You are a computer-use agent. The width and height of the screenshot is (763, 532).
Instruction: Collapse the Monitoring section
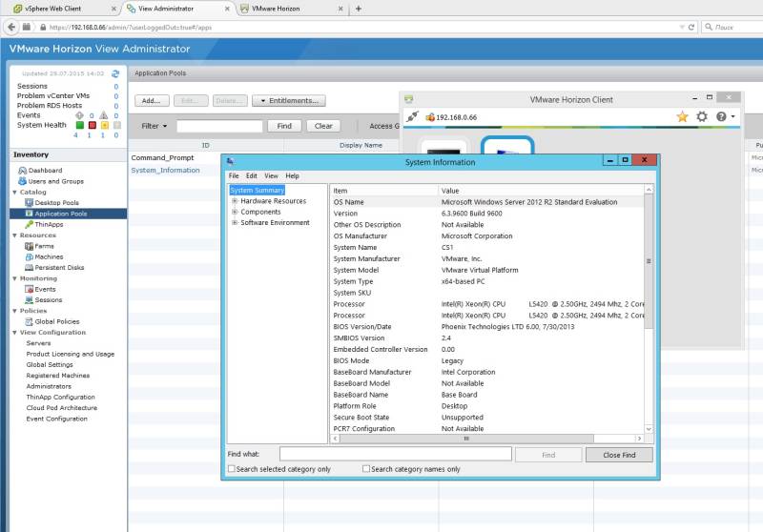(x=14, y=278)
